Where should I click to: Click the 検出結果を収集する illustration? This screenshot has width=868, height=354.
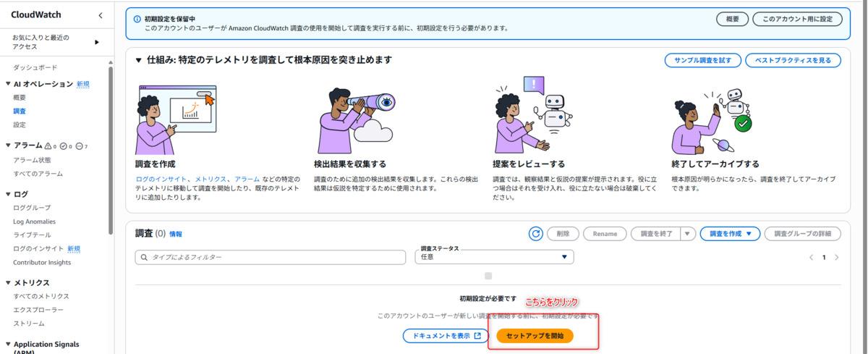pyautogui.click(x=355, y=120)
